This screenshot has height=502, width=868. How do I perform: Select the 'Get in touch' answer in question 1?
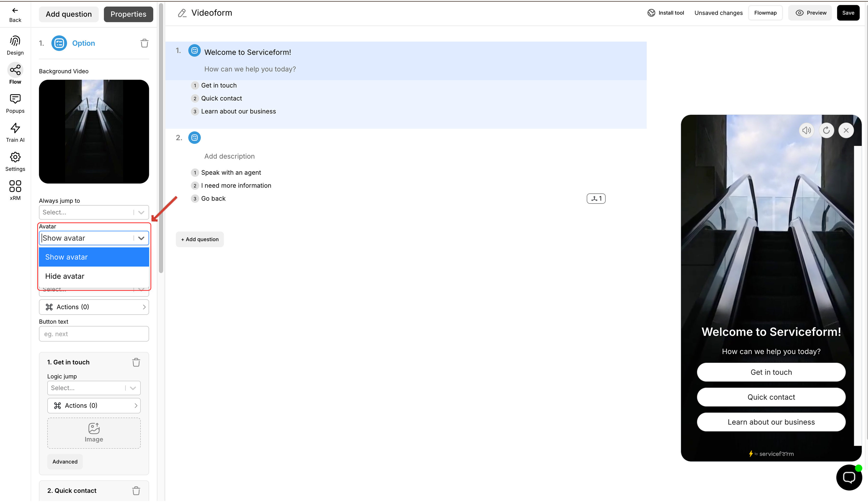[x=219, y=85]
